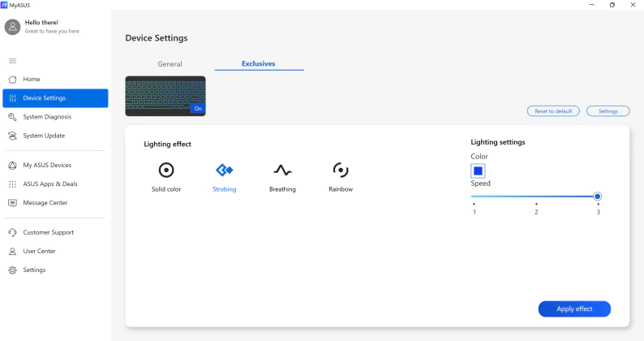The image size is (644, 341).
Task: Open ASUS Apps & Deals label
Action: 50,183
